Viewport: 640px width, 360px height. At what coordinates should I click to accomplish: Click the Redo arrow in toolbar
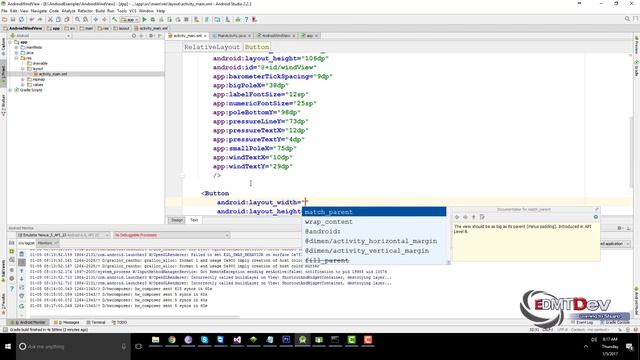40,20
